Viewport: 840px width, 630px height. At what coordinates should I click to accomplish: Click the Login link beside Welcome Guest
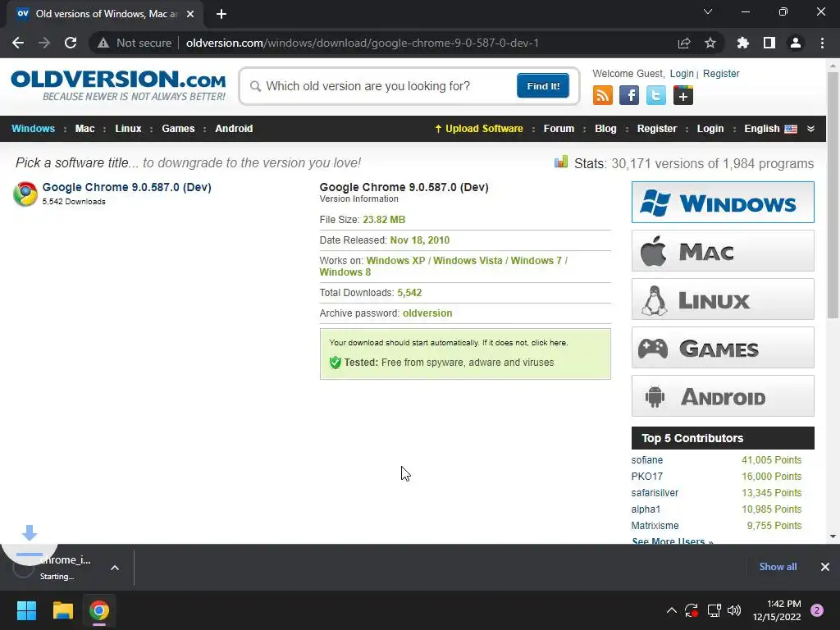click(682, 73)
